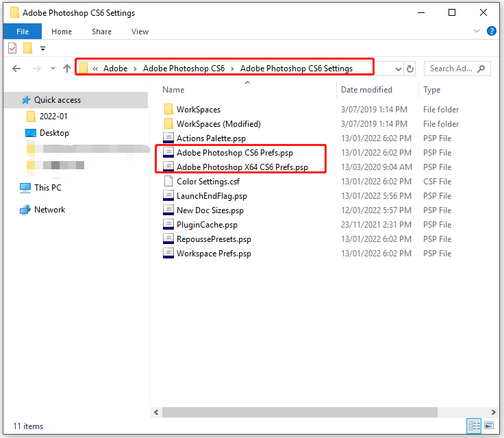Select Adobe Photoshop CS6 Prefs.psp file

click(x=235, y=153)
